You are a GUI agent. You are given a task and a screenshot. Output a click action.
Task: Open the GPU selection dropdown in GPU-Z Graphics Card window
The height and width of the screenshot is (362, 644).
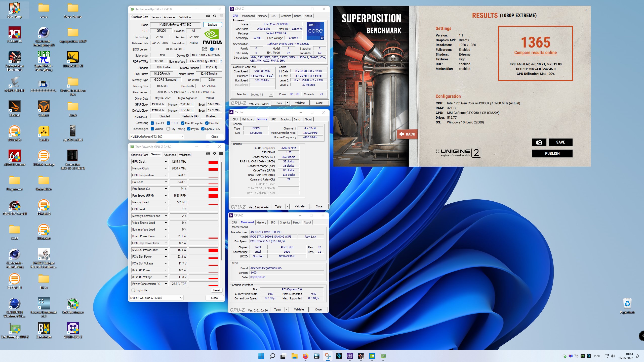[156, 137]
